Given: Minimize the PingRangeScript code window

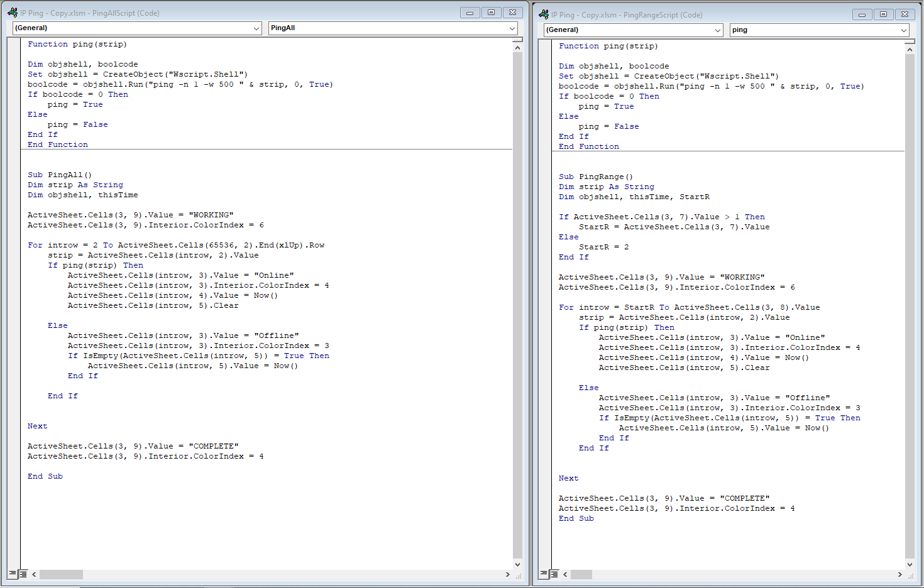Looking at the screenshot, I should (x=862, y=14).
